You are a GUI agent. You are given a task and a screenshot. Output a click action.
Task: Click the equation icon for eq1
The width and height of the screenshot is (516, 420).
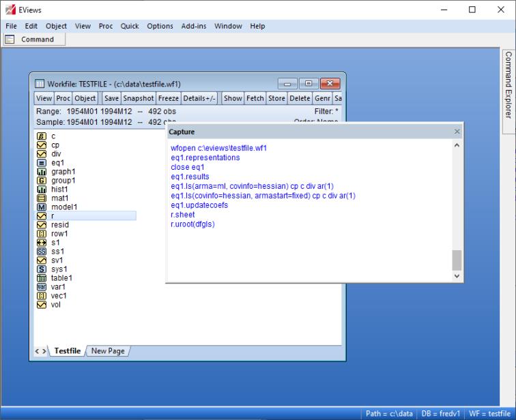click(x=42, y=163)
